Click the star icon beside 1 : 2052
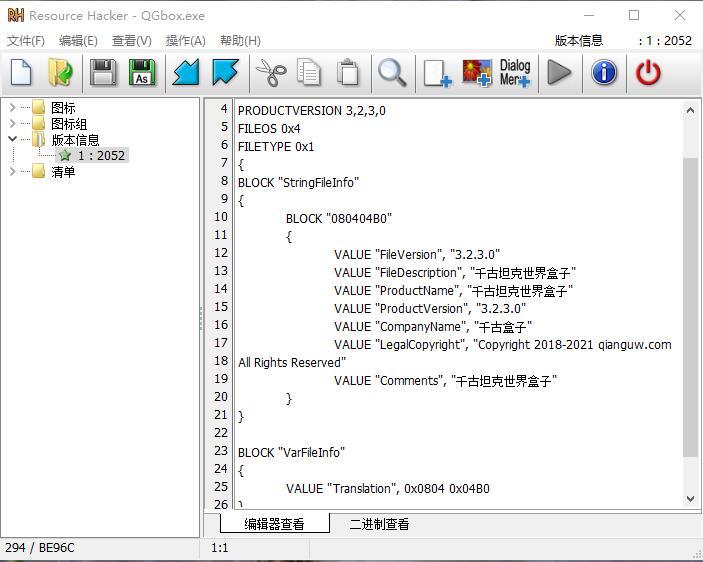 click(x=65, y=156)
